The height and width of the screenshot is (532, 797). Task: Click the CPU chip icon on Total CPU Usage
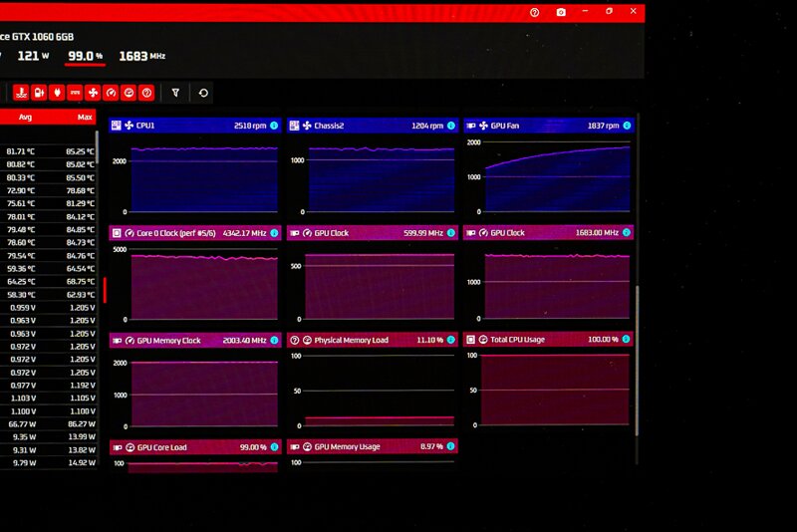point(470,340)
